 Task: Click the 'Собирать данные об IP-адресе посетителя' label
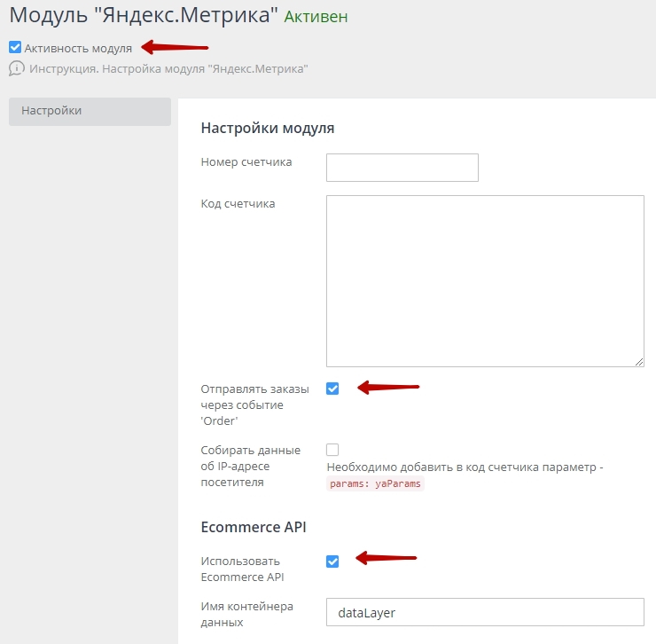(x=251, y=466)
